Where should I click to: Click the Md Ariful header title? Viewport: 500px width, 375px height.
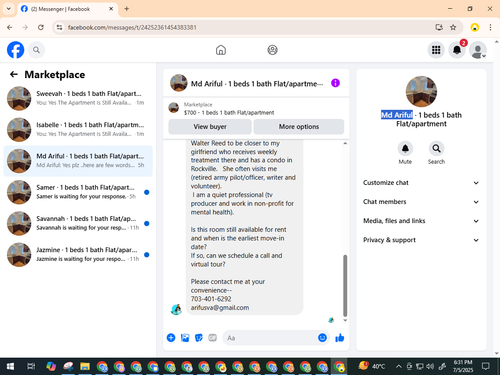pos(257,84)
